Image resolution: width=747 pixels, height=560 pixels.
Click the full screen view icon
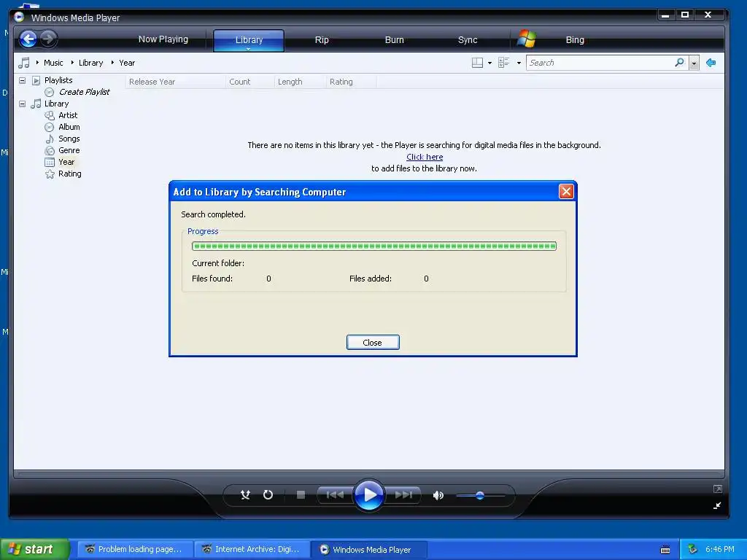pyautogui.click(x=718, y=489)
